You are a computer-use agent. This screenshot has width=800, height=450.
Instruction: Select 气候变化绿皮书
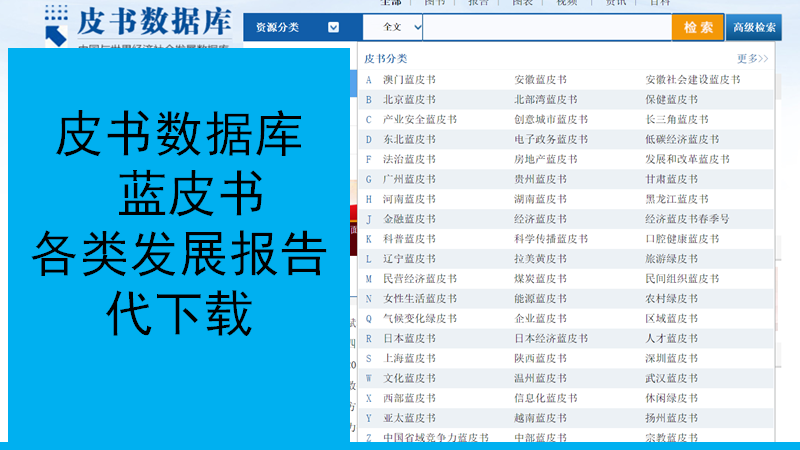pos(420,318)
